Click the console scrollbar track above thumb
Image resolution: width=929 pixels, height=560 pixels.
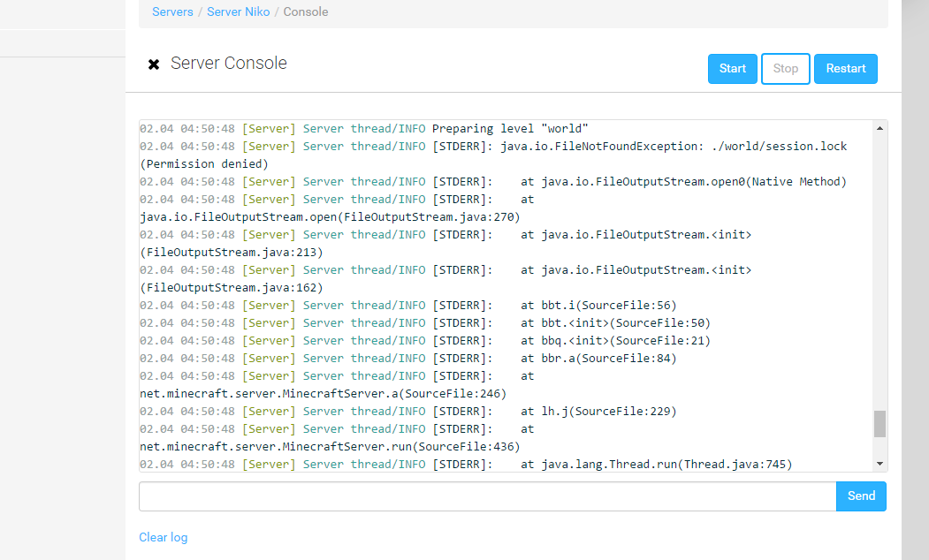[x=880, y=265]
